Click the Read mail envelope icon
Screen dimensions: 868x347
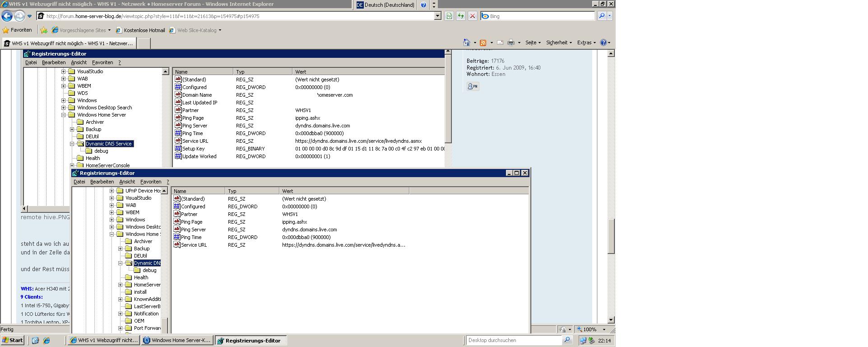[x=500, y=42]
